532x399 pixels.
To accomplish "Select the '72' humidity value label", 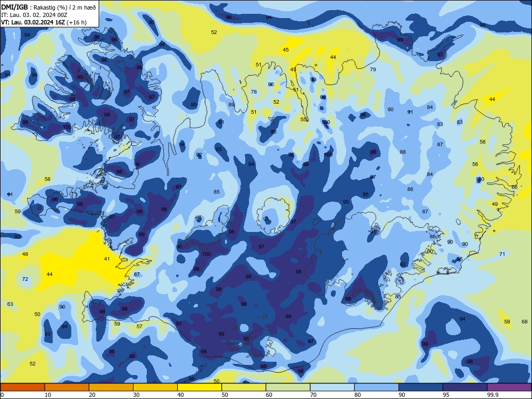I will coord(25,279).
